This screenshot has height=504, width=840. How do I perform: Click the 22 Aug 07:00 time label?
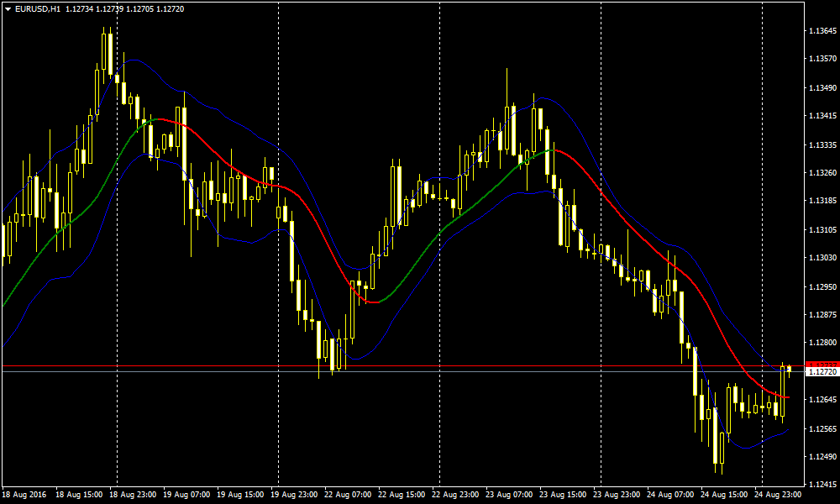[x=349, y=495]
